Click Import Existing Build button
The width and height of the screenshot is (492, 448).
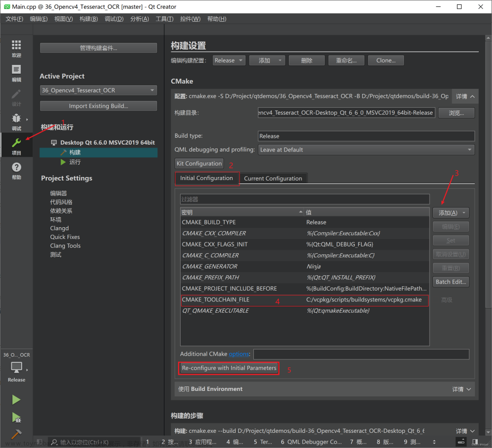(x=98, y=106)
